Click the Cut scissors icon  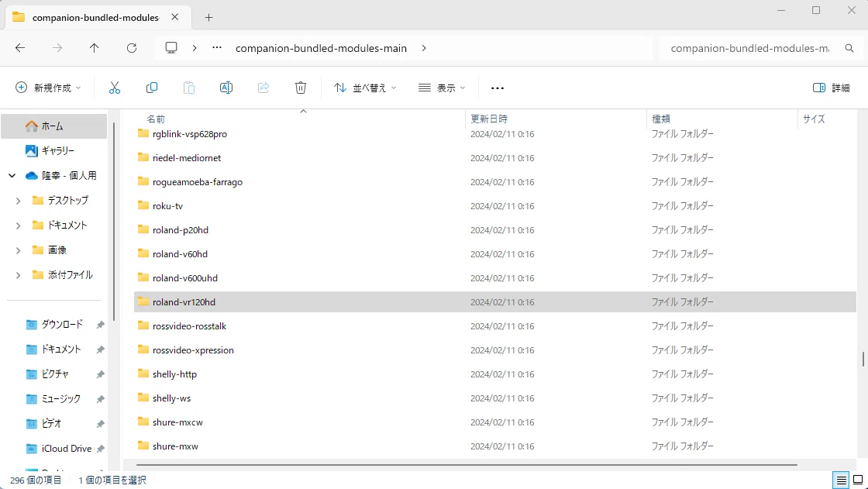coord(115,88)
